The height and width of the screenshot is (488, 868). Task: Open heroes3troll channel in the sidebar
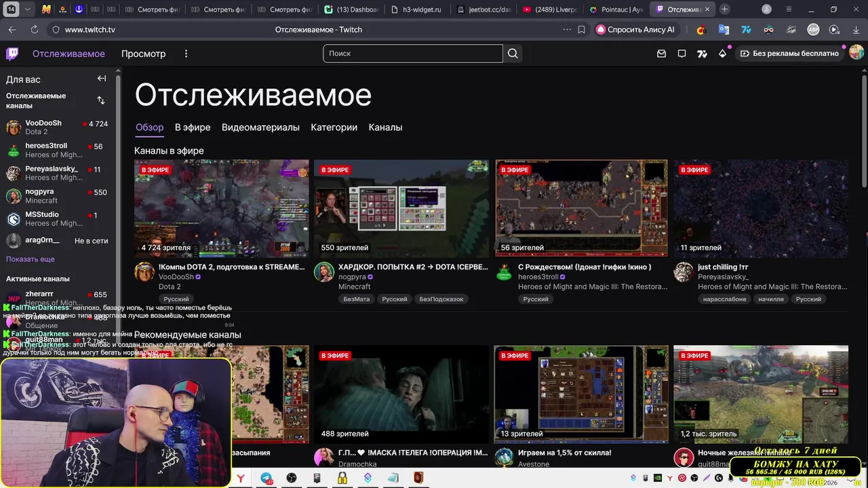[x=58, y=150]
